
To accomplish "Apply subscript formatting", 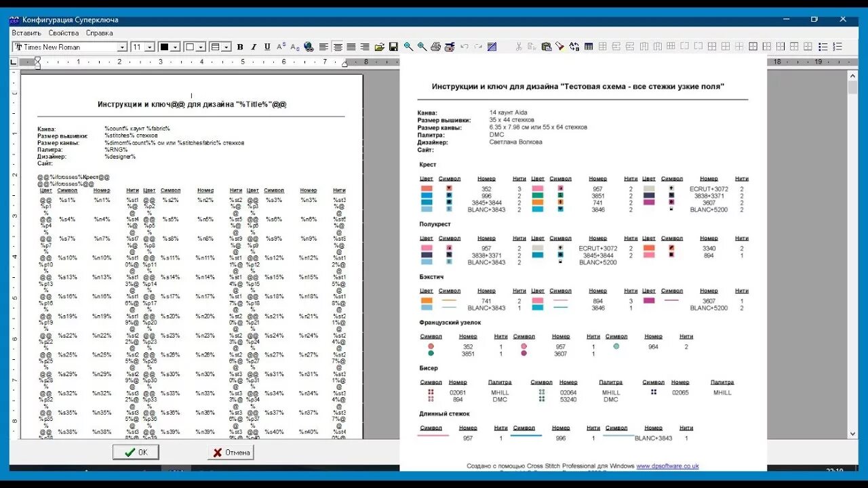I will pos(295,47).
